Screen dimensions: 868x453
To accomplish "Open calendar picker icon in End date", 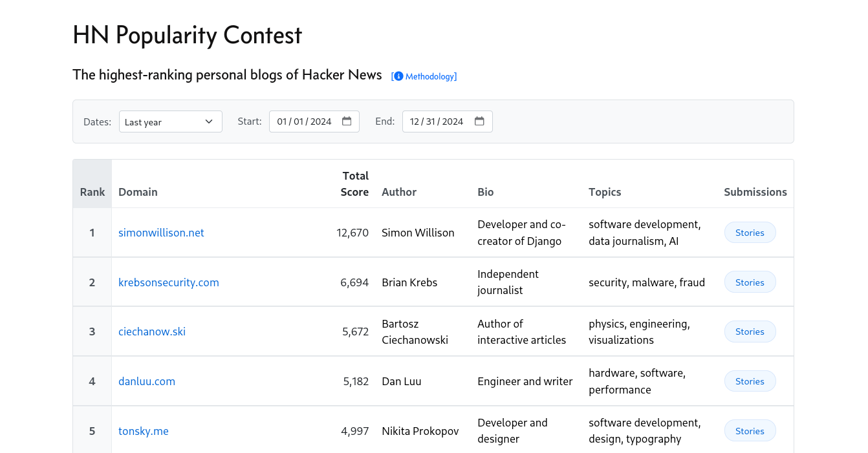I will click(x=479, y=121).
